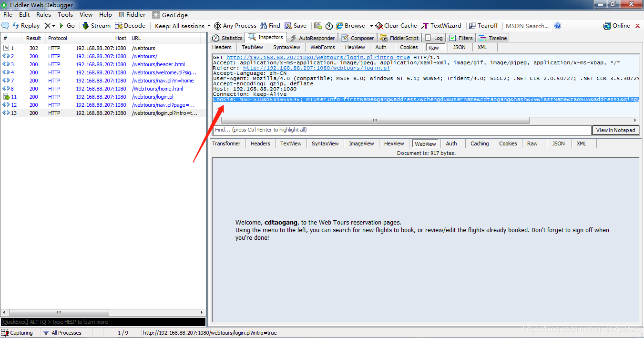The height and width of the screenshot is (338, 644).
Task: Click the comment balloon toolbar icon
Action: pos(5,26)
